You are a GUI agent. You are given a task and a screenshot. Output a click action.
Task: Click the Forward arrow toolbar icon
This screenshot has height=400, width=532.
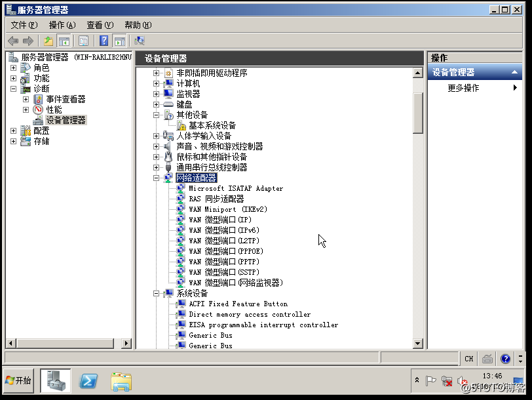28,41
